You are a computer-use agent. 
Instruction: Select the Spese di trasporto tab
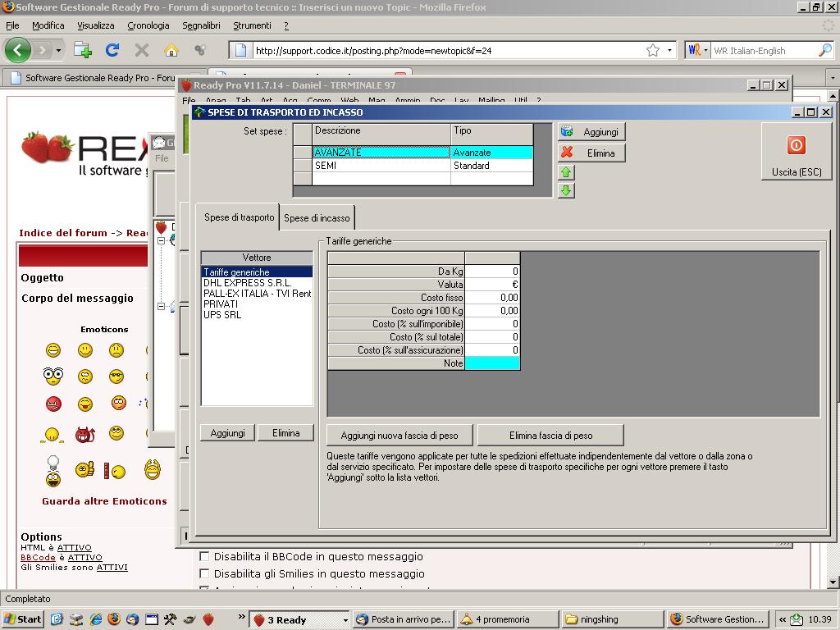point(239,217)
